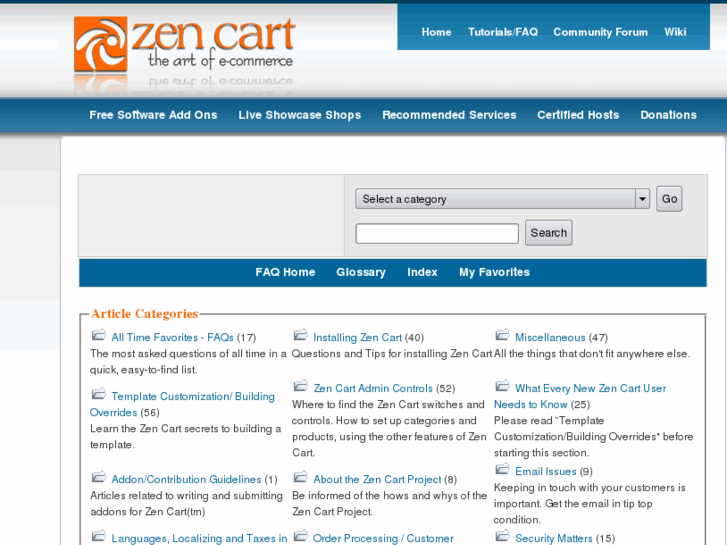This screenshot has height=545, width=727.
Task: Click the Article Categories heading
Action: click(x=144, y=314)
